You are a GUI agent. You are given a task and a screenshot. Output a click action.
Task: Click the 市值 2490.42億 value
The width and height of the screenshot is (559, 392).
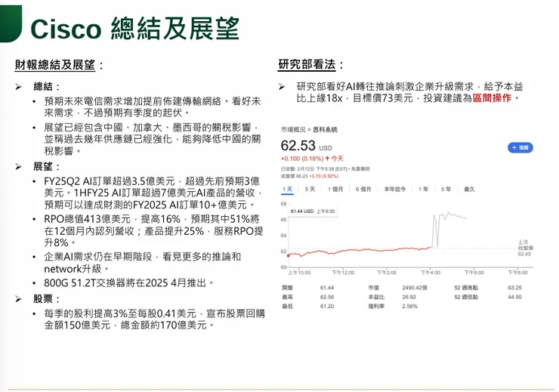(415, 288)
